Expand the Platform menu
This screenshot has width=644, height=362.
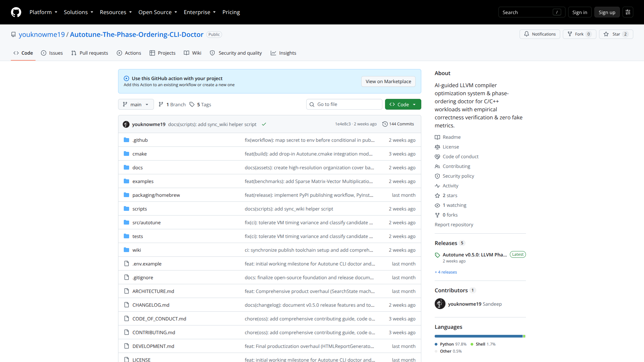[43, 12]
